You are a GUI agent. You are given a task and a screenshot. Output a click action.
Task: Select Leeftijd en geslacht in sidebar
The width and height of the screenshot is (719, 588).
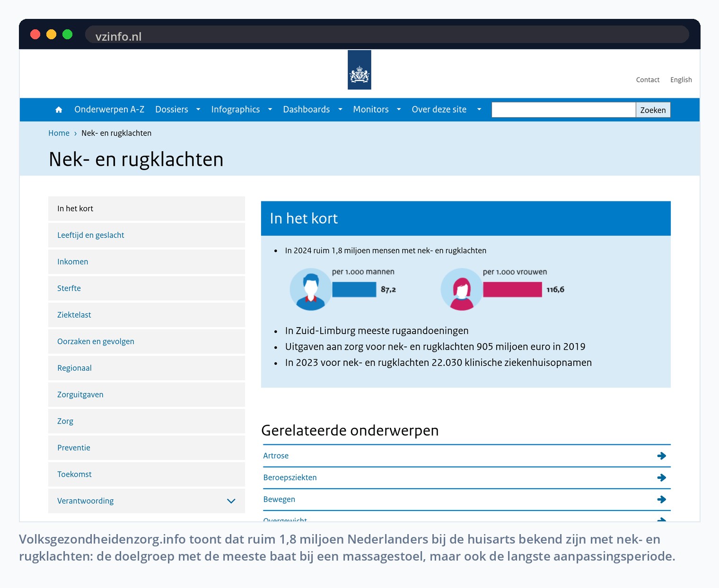[x=147, y=235]
